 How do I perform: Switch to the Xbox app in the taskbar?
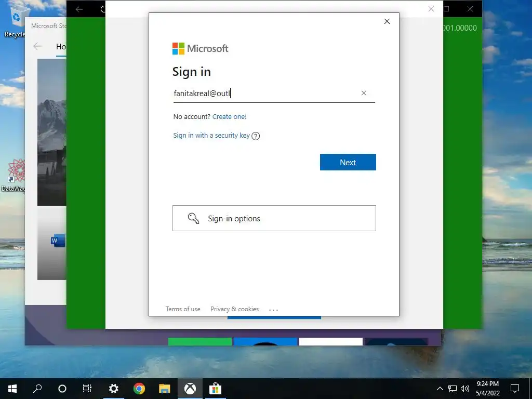coord(190,389)
